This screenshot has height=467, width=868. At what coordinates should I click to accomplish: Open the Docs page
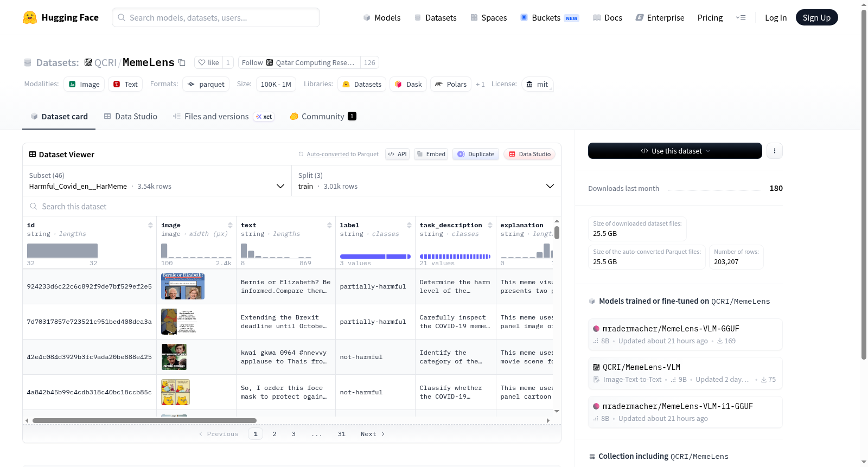click(x=608, y=17)
